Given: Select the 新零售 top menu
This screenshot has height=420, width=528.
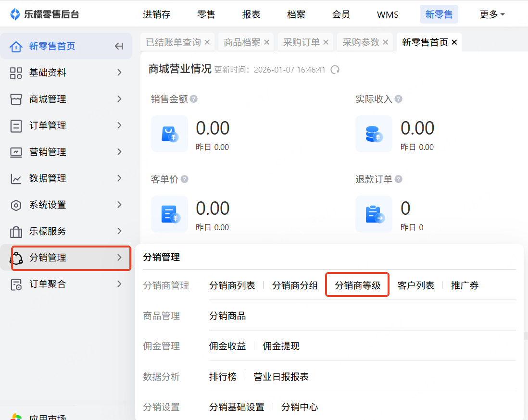Looking at the screenshot, I should click(439, 14).
